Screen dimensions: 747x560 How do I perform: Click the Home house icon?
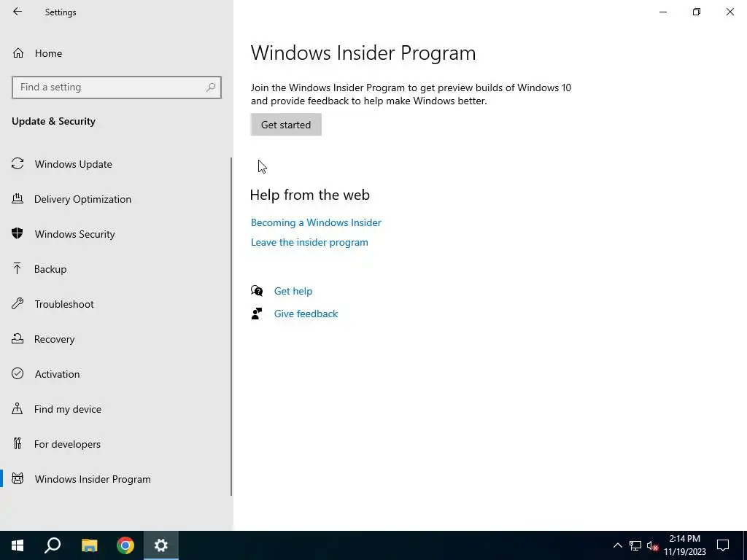tap(18, 53)
